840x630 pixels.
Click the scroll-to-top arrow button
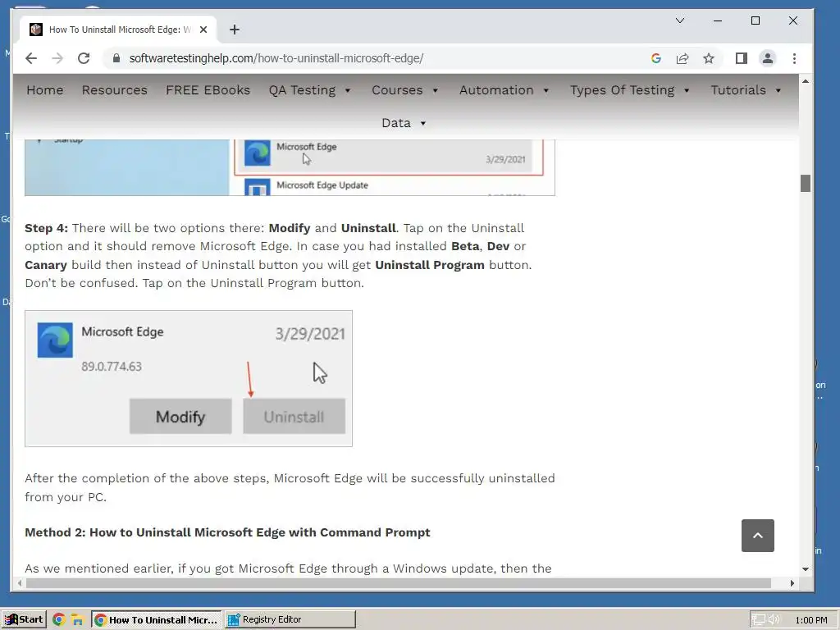[757, 535]
